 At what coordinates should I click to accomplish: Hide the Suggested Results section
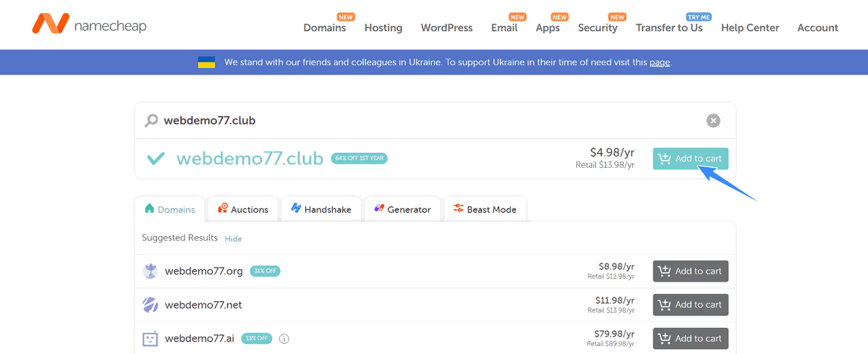pyautogui.click(x=233, y=238)
